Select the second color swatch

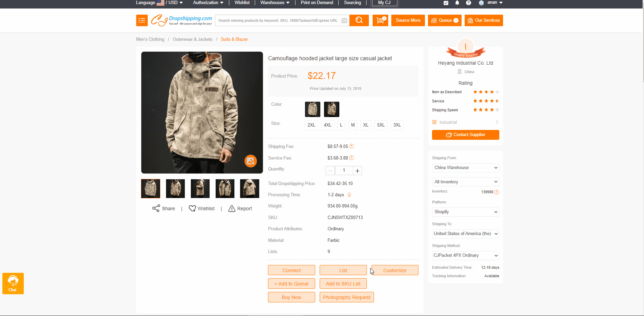332,109
